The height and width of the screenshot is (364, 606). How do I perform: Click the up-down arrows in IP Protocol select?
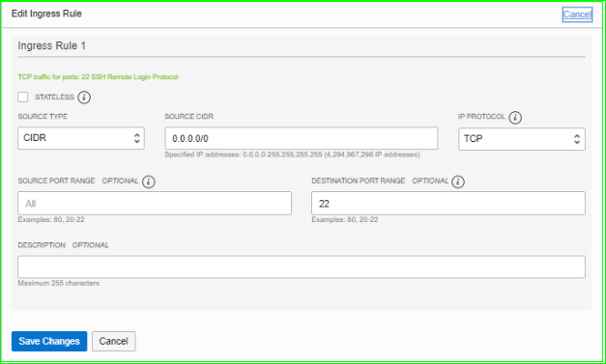(577, 139)
